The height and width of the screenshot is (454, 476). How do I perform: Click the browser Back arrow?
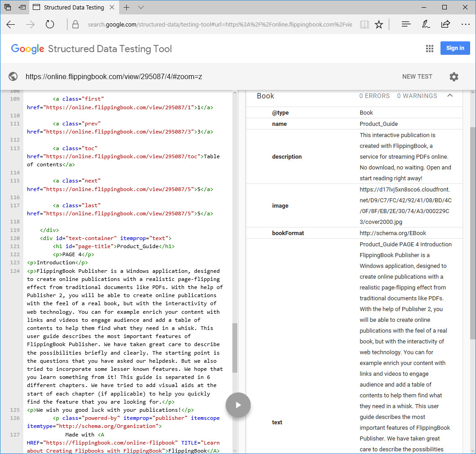11,24
